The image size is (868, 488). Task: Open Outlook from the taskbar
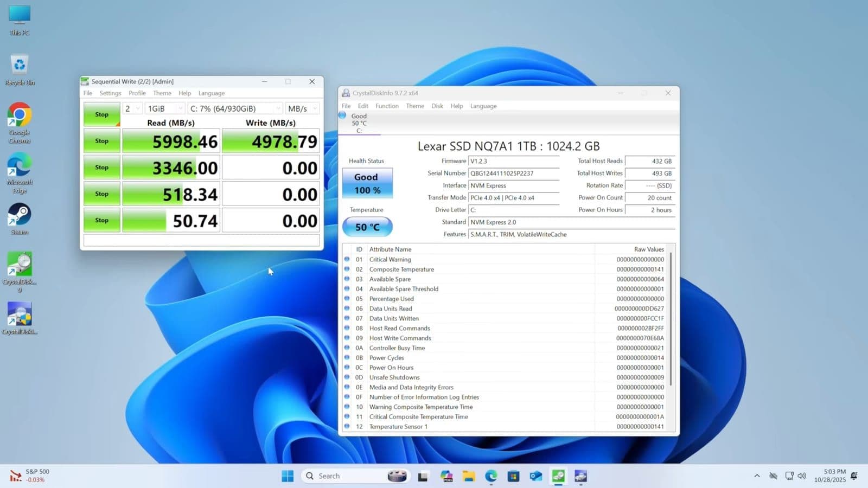pyautogui.click(x=536, y=476)
